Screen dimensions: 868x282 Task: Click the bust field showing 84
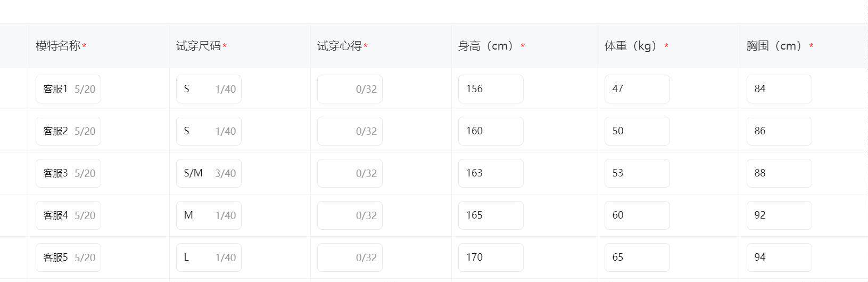(779, 89)
